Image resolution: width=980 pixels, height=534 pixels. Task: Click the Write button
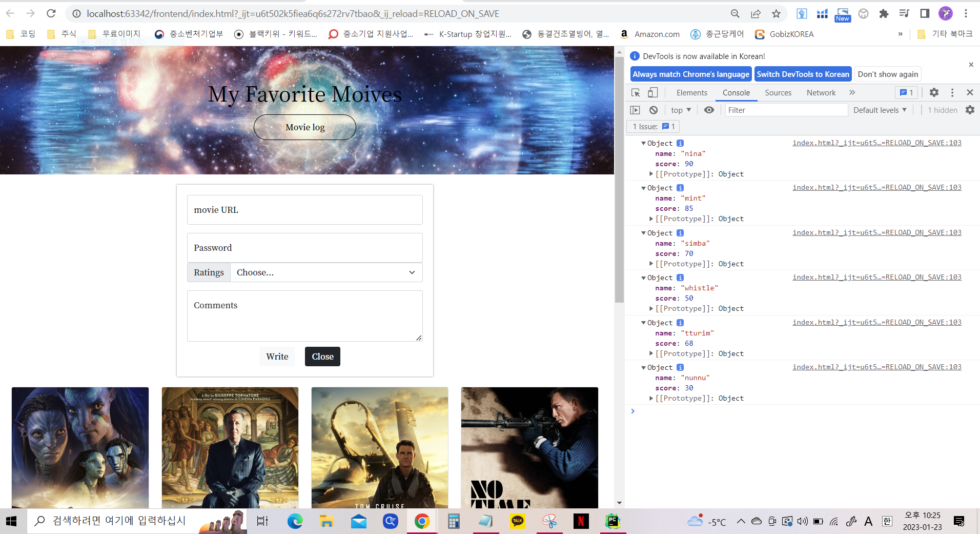coord(277,357)
